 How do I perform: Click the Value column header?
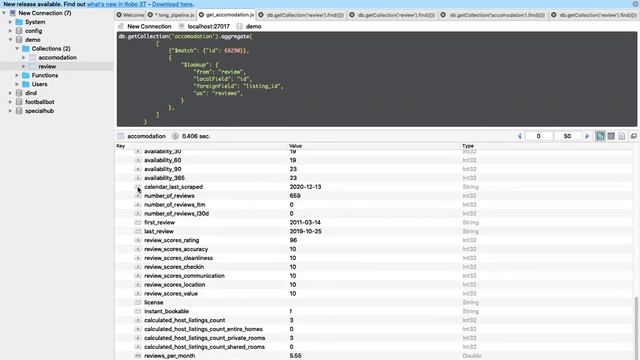point(295,146)
